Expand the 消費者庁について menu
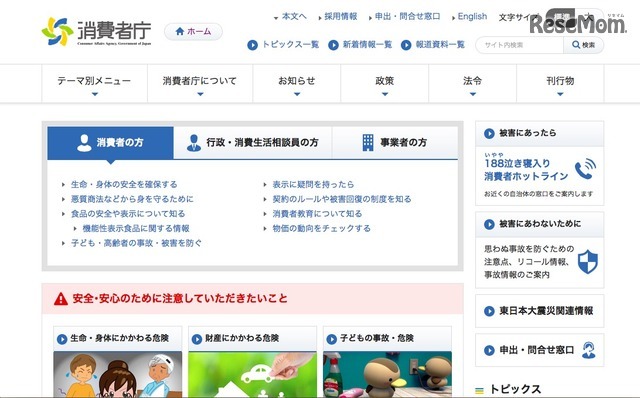 click(x=200, y=84)
